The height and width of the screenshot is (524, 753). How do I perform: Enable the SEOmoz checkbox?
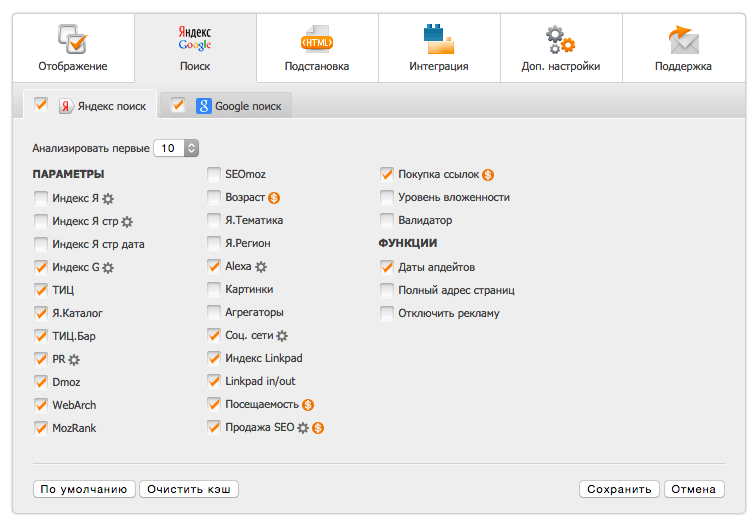pyautogui.click(x=214, y=174)
